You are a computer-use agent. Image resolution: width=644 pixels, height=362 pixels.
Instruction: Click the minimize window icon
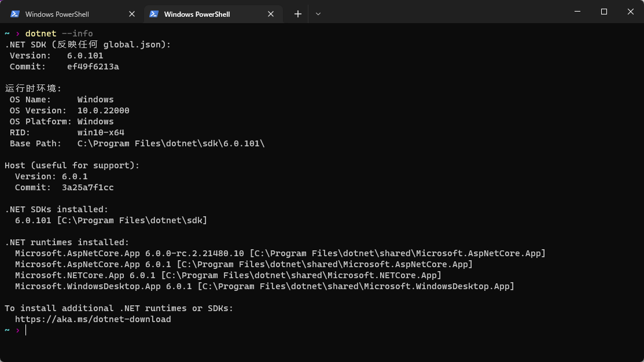click(577, 12)
